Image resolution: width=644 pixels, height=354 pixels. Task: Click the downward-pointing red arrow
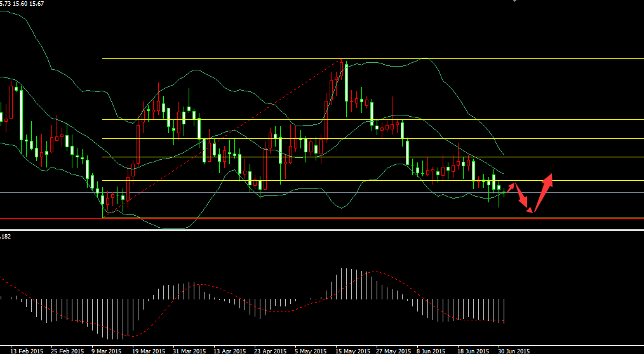pyautogui.click(x=522, y=199)
